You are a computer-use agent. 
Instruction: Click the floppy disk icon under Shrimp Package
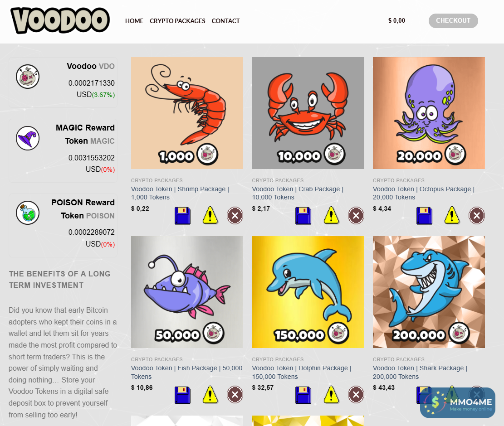coord(182,215)
